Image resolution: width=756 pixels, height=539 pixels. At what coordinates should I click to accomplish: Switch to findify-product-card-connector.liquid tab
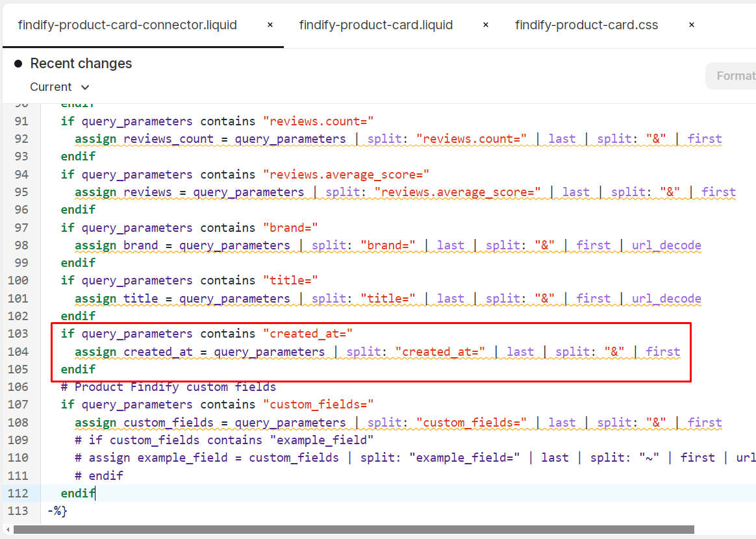tap(127, 25)
